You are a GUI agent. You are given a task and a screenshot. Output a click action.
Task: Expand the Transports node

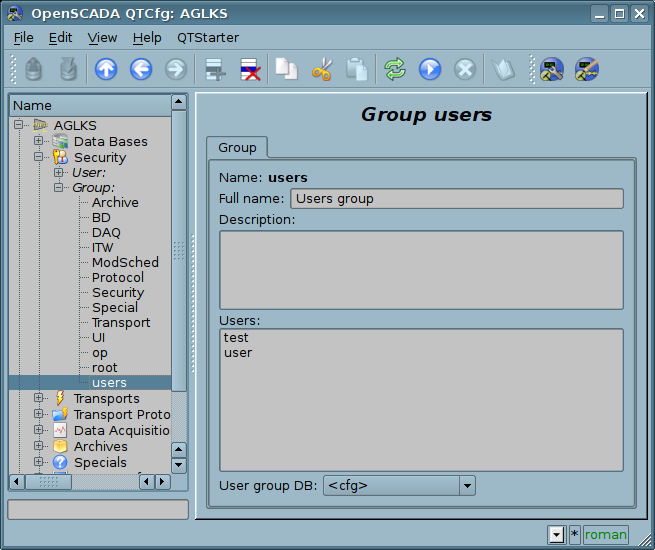click(38, 398)
